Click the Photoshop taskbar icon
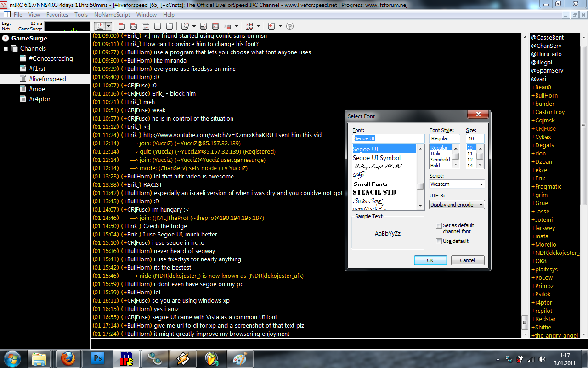 [x=97, y=358]
